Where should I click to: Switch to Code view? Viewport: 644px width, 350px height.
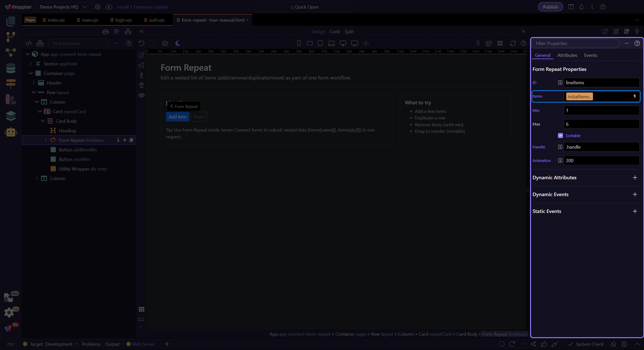click(x=334, y=32)
